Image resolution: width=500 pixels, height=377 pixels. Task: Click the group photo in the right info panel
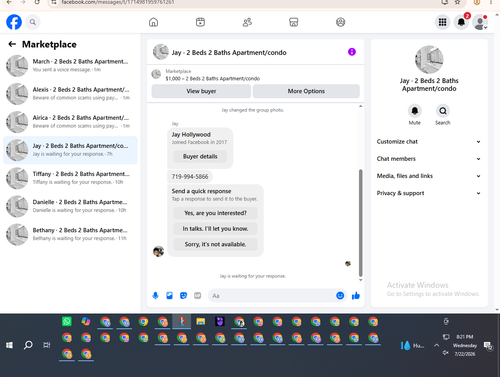(429, 60)
